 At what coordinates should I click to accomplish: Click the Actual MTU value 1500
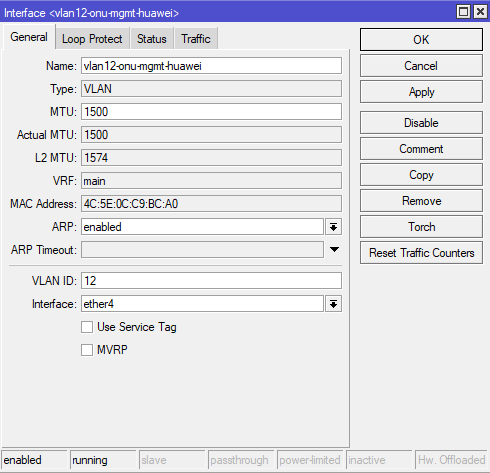click(211, 135)
